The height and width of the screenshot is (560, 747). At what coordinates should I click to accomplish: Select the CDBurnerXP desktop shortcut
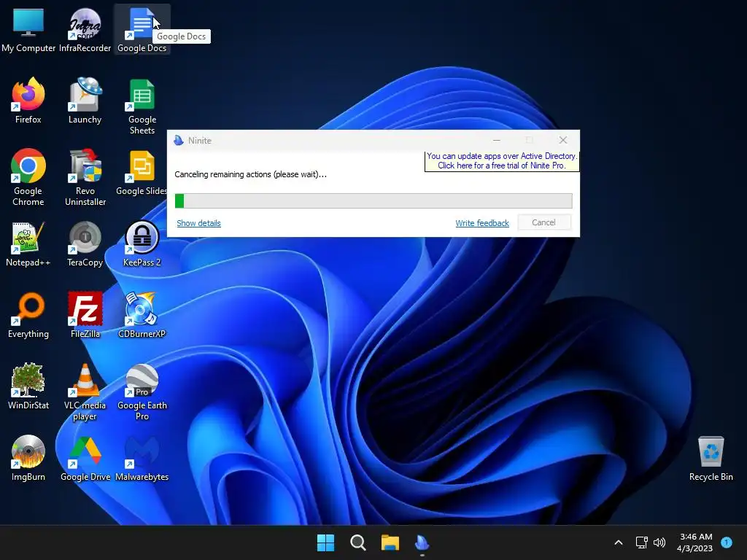pyautogui.click(x=142, y=315)
